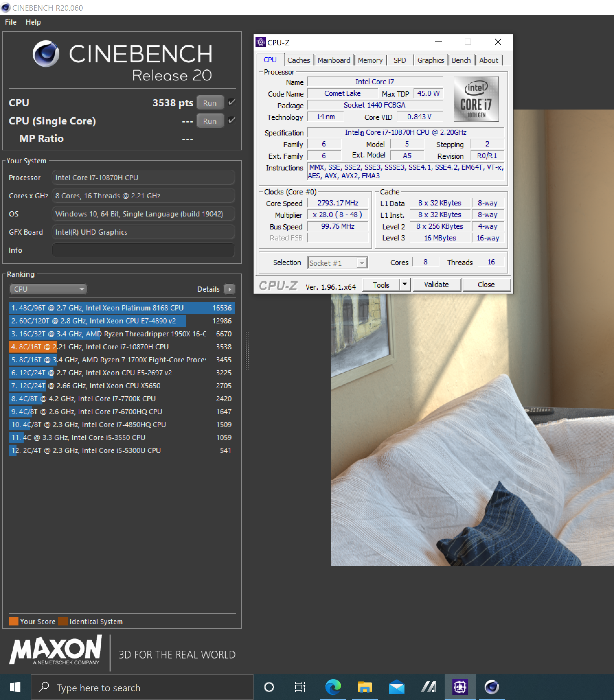Viewport: 614px width, 700px height.
Task: Click the Details label in Ranking
Action: [209, 289]
